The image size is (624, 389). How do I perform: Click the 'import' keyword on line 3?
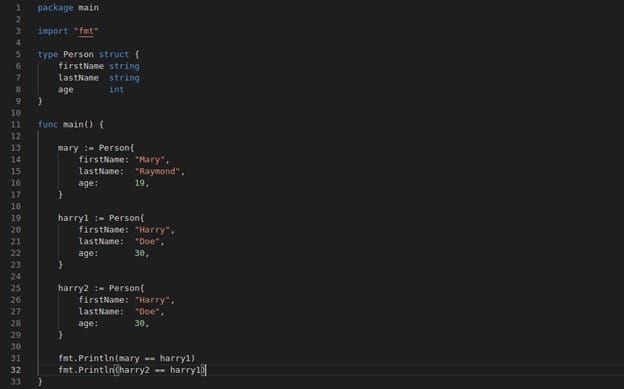tap(53, 31)
